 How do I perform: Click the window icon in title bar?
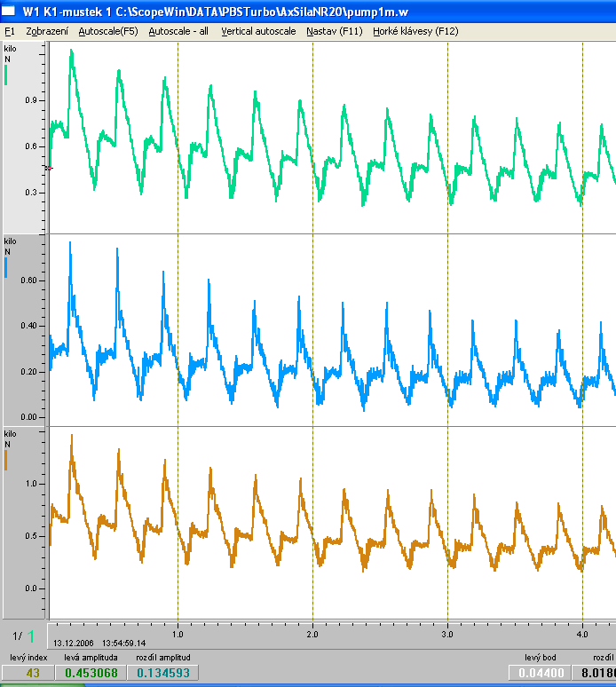click(8, 11)
